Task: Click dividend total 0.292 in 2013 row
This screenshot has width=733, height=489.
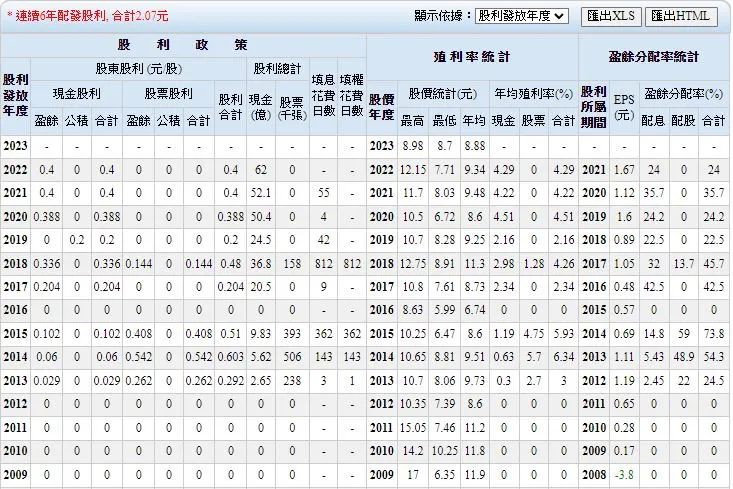Action: point(231,381)
